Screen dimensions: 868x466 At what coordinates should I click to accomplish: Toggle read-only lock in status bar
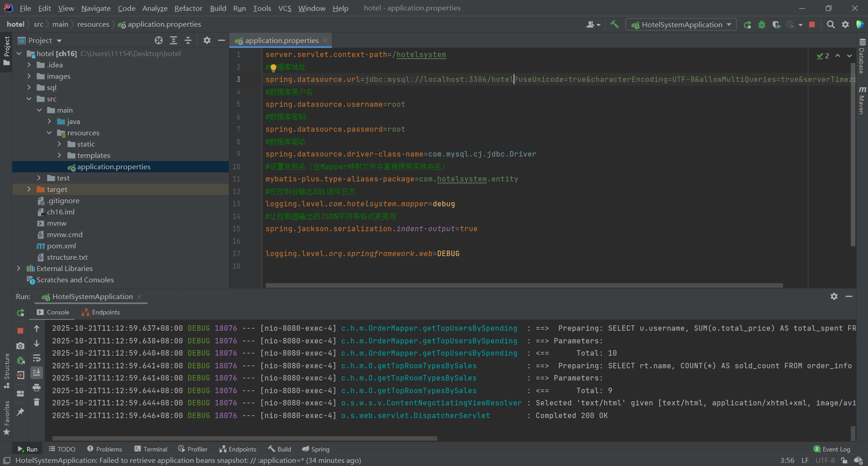pos(844,461)
